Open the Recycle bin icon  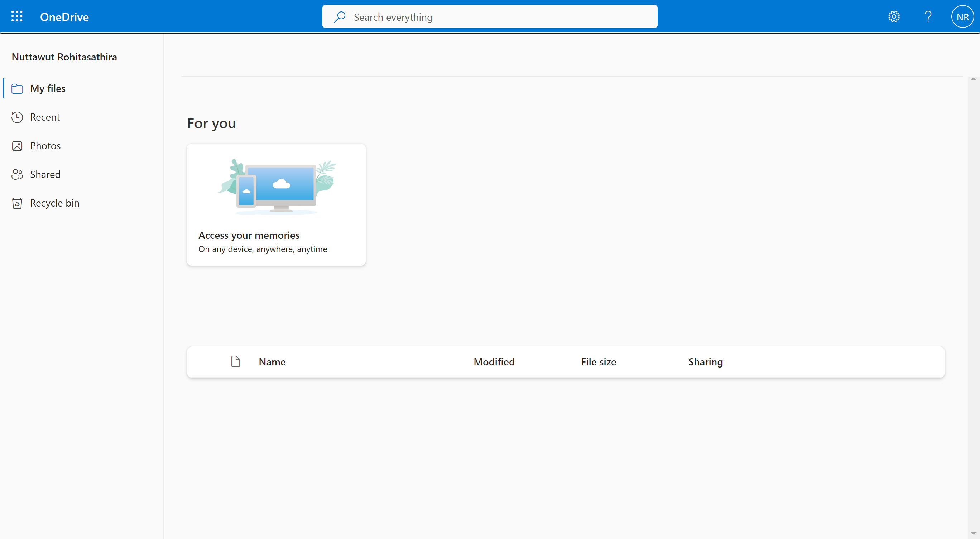point(18,203)
